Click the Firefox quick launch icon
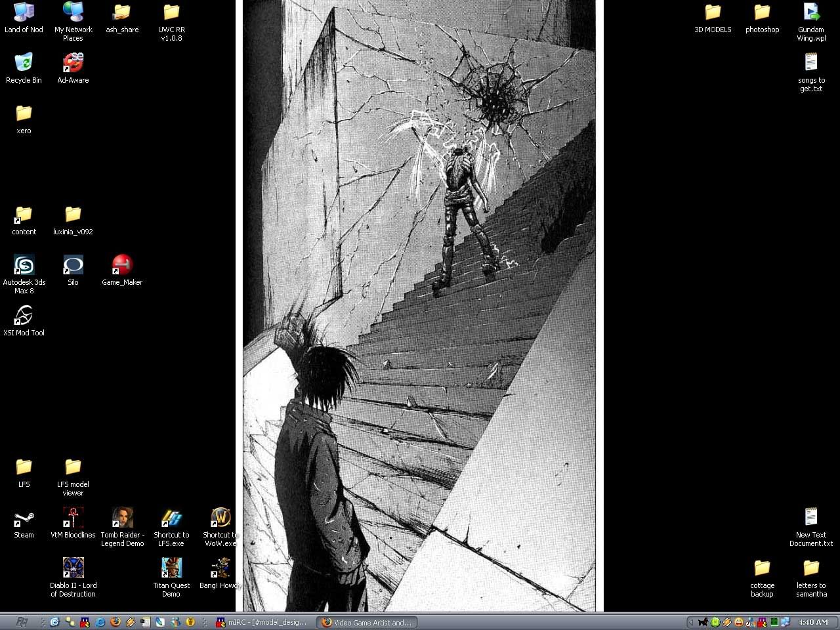 point(115,622)
